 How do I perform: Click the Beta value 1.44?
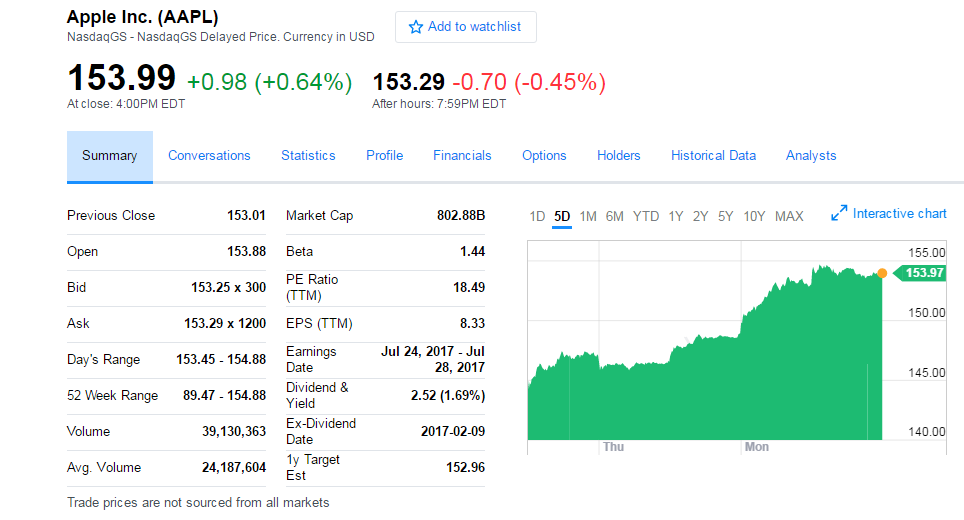pyautogui.click(x=473, y=251)
